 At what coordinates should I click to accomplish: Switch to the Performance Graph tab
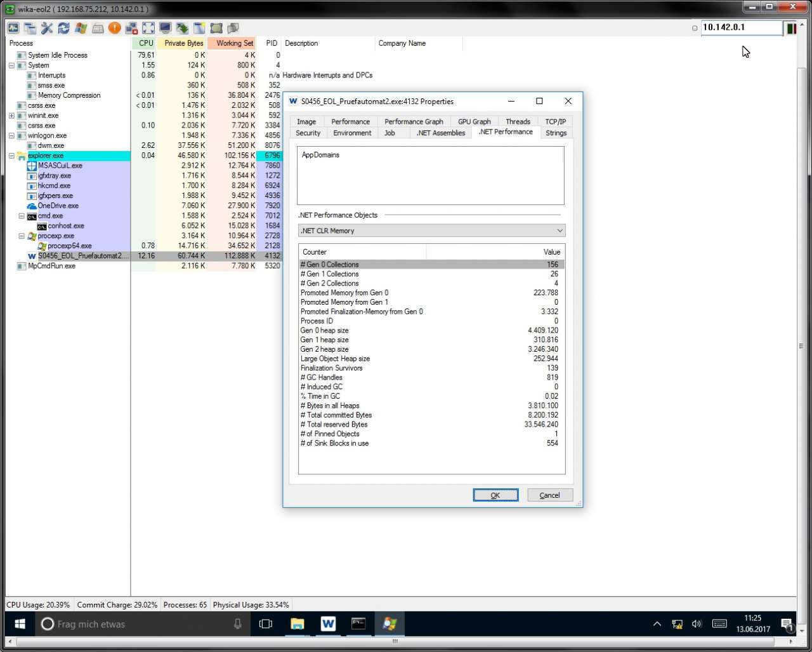tap(414, 121)
